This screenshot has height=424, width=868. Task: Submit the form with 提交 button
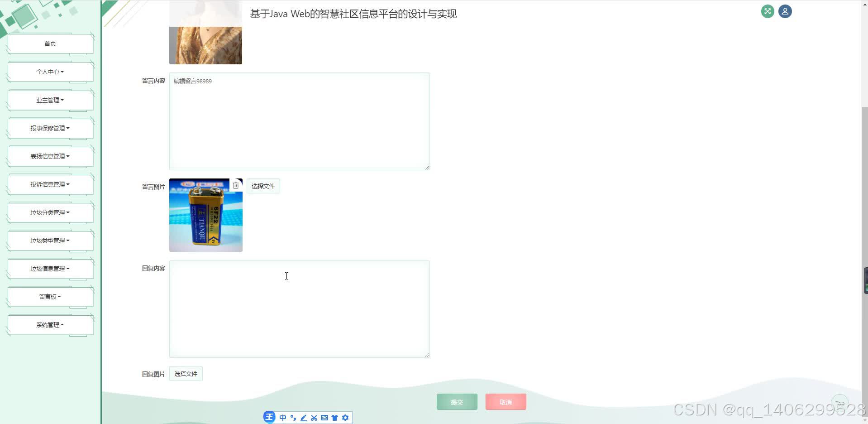pyautogui.click(x=456, y=402)
